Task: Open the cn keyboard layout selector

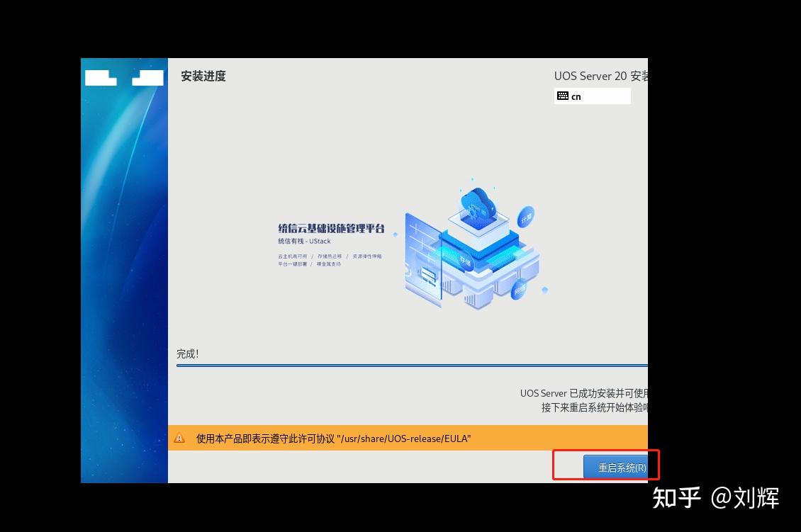Action: click(x=592, y=96)
